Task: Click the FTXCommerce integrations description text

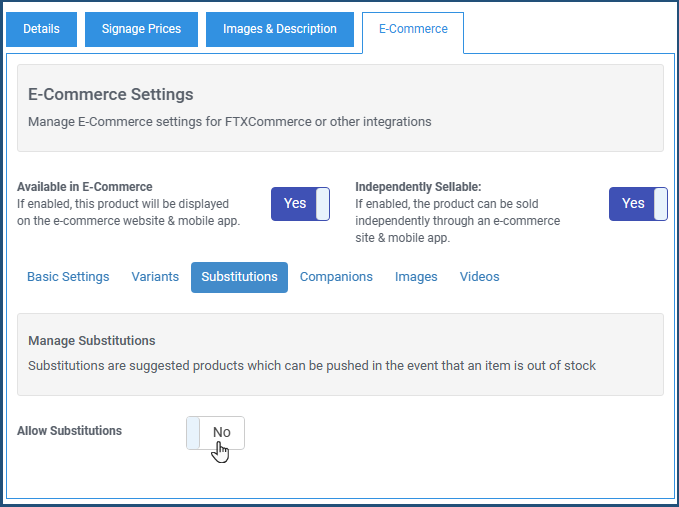Action: (x=230, y=122)
